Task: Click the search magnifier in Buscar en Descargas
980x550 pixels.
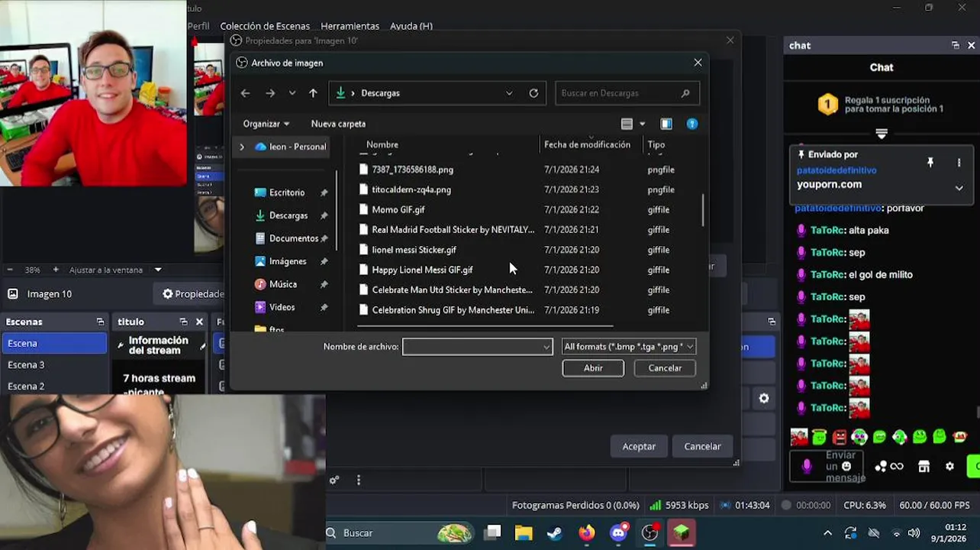Action: pyautogui.click(x=685, y=93)
